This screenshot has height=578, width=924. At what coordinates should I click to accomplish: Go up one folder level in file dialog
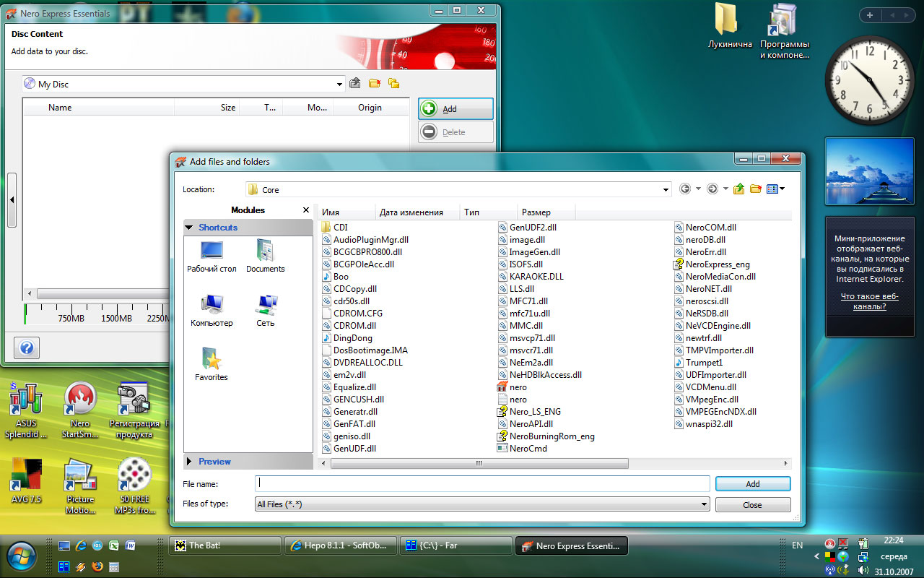point(738,189)
